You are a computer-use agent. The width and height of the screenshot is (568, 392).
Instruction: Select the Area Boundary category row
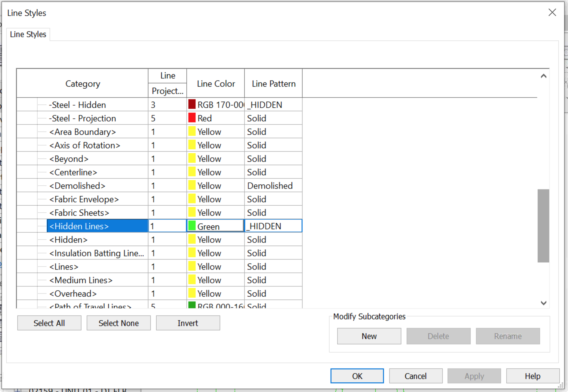coord(83,132)
